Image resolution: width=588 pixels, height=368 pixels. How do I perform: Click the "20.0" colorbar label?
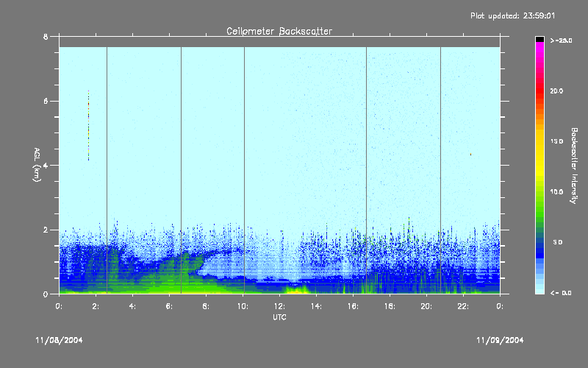point(556,91)
